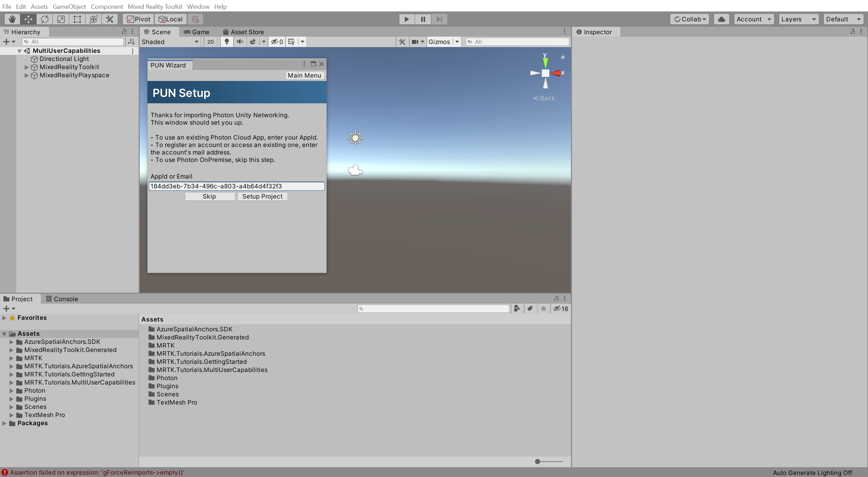Select the Move tool in toolbar
Screen dimensions: 868x477
click(27, 19)
